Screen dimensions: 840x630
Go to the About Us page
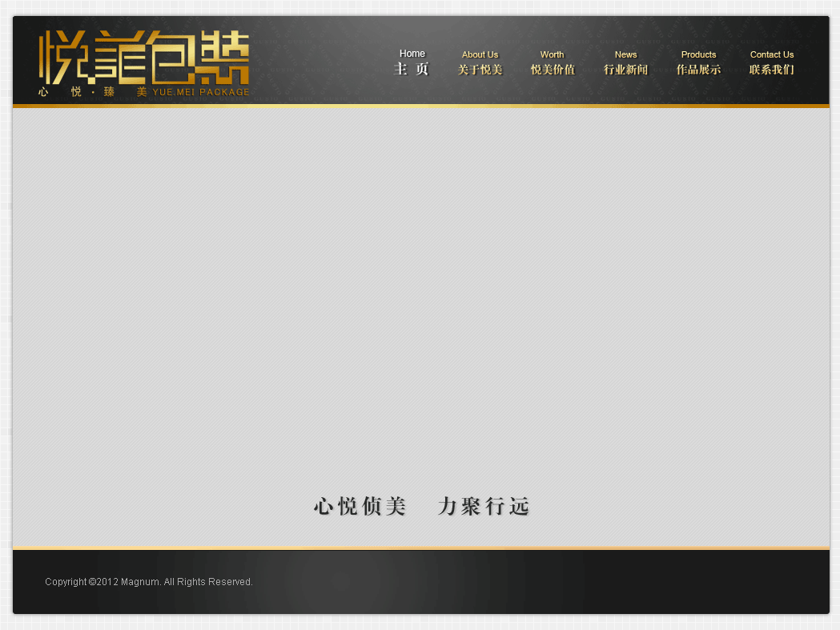(480, 54)
